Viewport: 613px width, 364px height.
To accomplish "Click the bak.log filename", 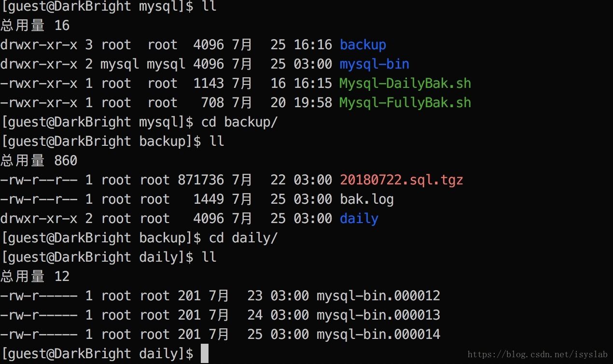I will click(366, 199).
